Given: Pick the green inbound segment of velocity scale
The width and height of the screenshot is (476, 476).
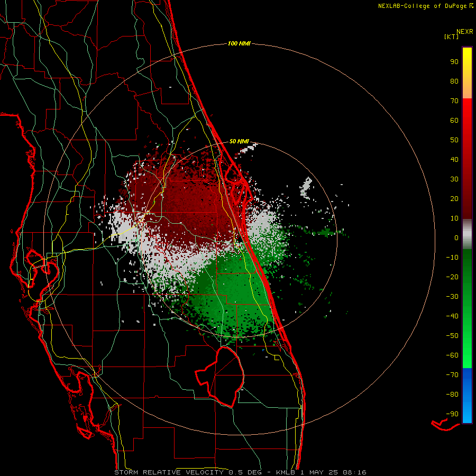Looking at the screenshot, I should coord(467,309).
